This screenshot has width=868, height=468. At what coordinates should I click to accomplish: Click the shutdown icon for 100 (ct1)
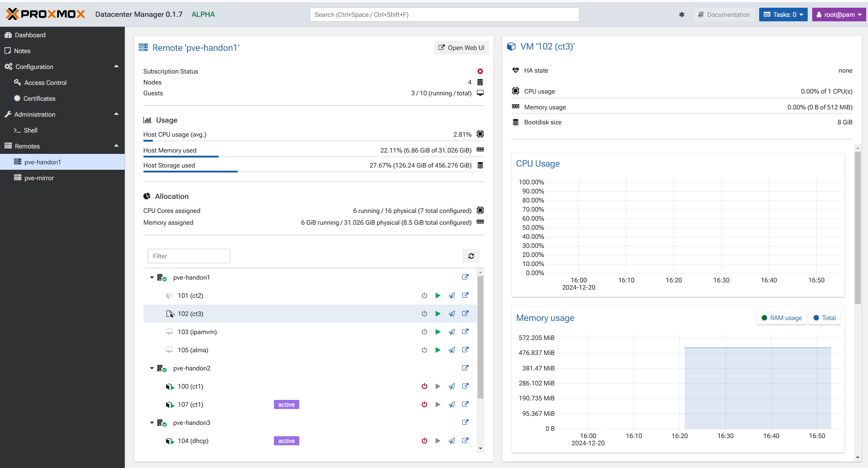(x=424, y=386)
